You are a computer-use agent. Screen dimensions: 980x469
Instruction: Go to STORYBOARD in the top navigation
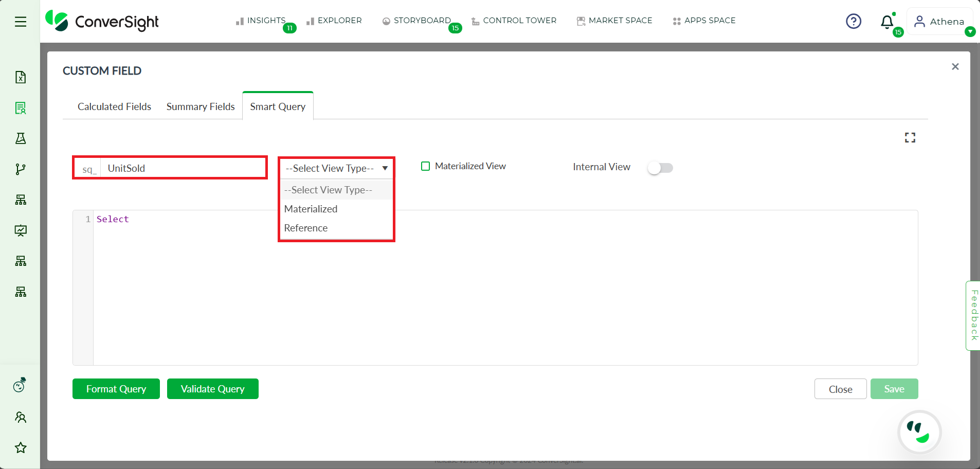click(x=416, y=21)
